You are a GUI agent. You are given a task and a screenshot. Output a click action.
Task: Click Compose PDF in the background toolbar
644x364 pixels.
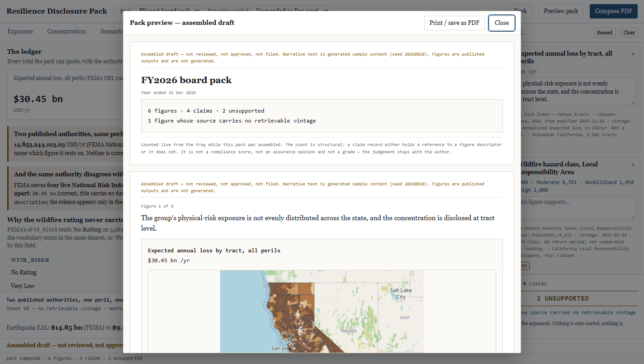point(614,11)
